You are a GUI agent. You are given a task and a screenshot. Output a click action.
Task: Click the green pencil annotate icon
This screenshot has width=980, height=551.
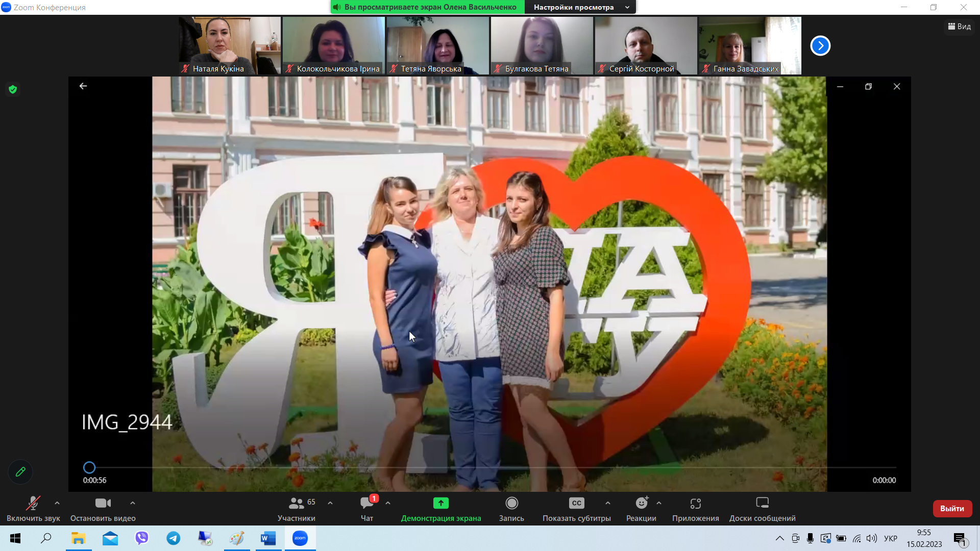(20, 472)
